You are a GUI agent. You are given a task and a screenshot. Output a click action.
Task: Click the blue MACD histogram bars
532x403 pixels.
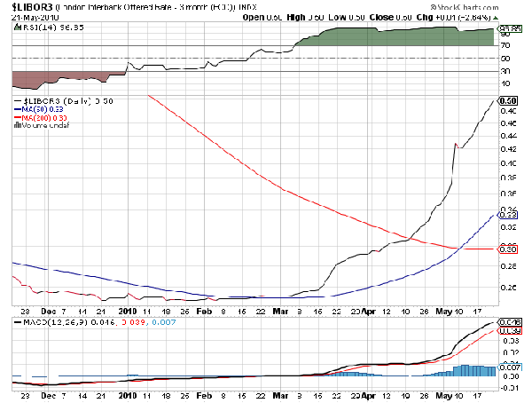pos(470,369)
